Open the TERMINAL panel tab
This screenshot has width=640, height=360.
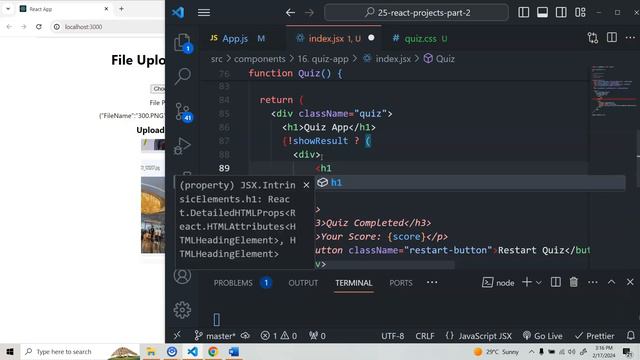pos(353,283)
